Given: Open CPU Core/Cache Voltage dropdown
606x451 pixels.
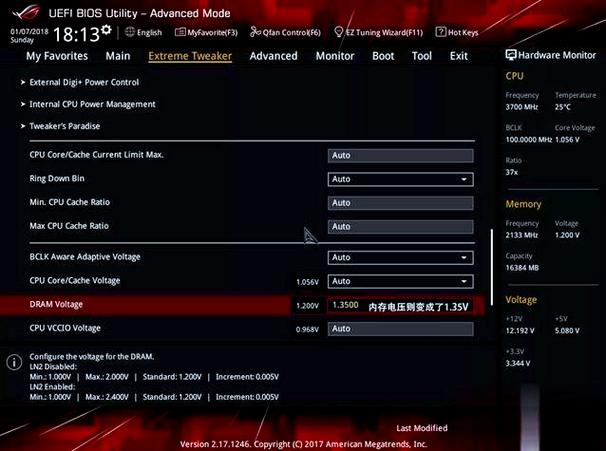Looking at the screenshot, I should 400,281.
